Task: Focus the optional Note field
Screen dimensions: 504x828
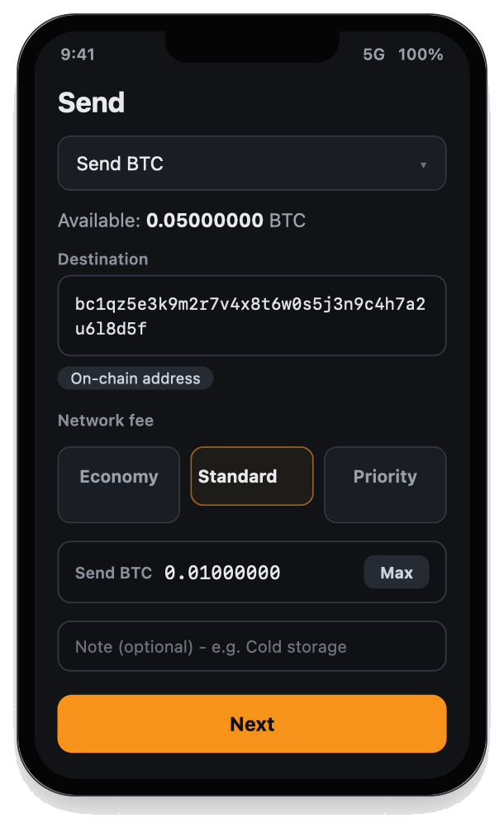Action: point(252,646)
